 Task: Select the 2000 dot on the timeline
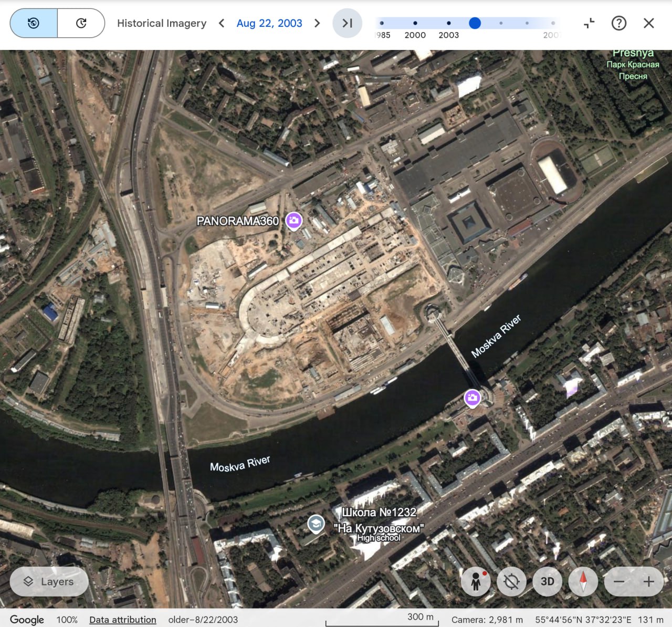click(x=415, y=23)
